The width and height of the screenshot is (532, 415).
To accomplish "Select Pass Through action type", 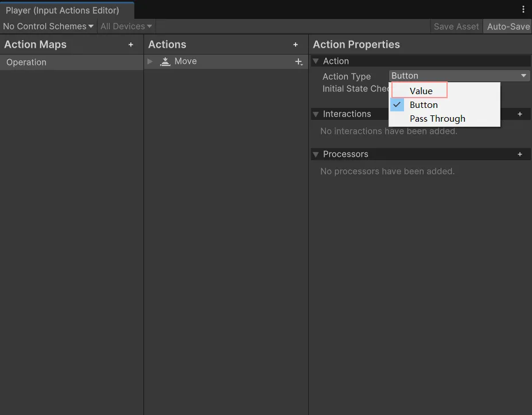I will [437, 119].
